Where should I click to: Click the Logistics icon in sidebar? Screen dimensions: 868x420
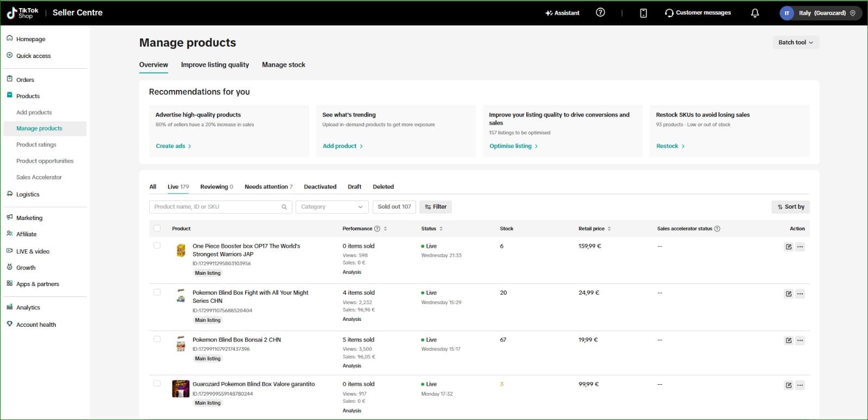(10, 193)
